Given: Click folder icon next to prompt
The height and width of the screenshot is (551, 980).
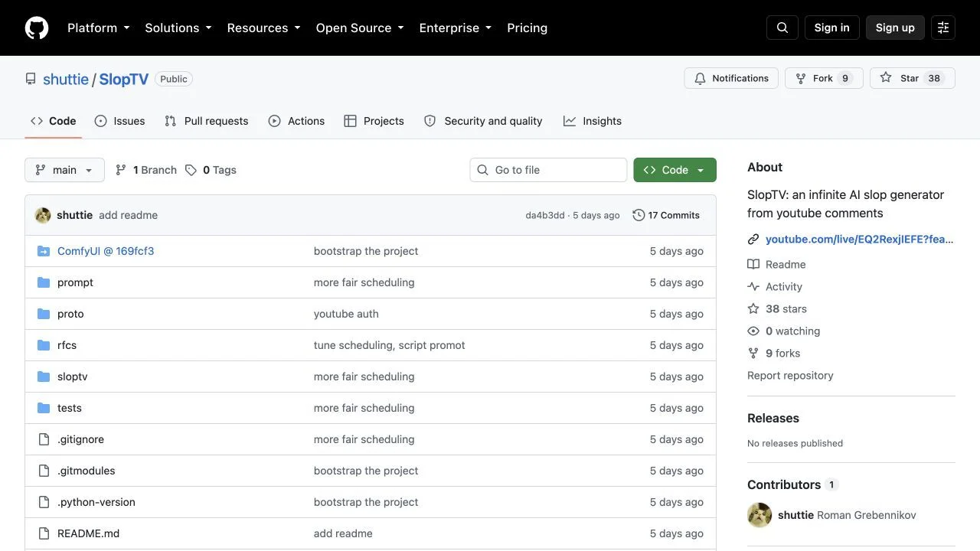Looking at the screenshot, I should pyautogui.click(x=44, y=282).
